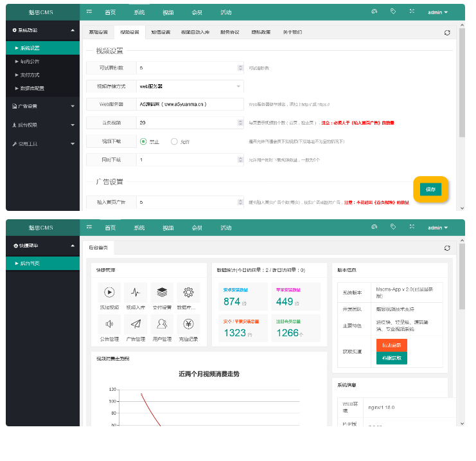
Task: Select the 禁止 radio for 视频下载
Action: click(x=144, y=141)
